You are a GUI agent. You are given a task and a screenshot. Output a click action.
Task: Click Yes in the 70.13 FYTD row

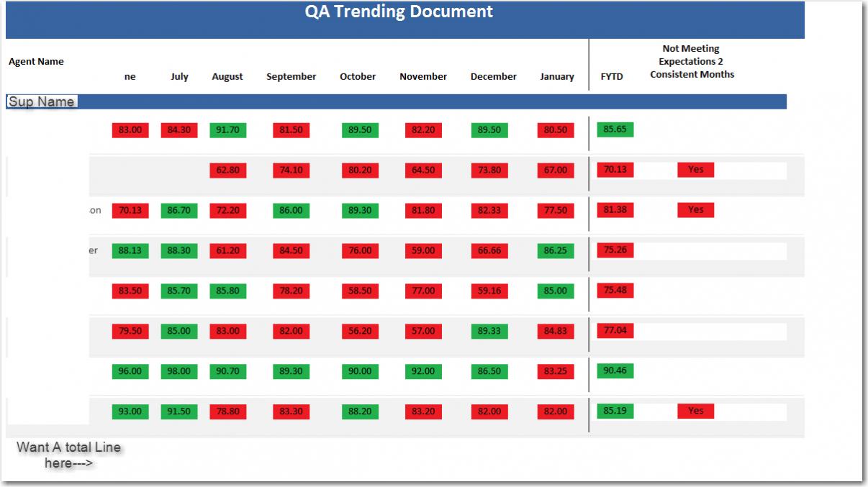click(x=695, y=170)
